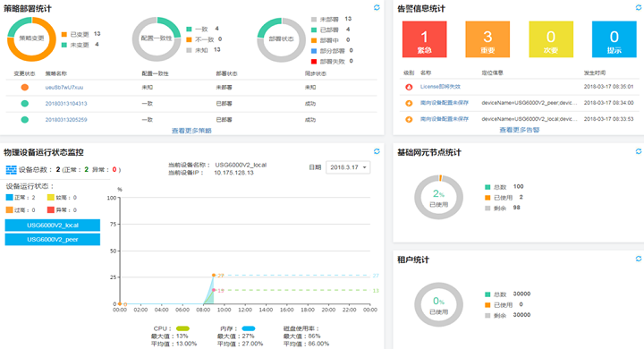Click the green status dot for 20180313104313

[25, 104]
